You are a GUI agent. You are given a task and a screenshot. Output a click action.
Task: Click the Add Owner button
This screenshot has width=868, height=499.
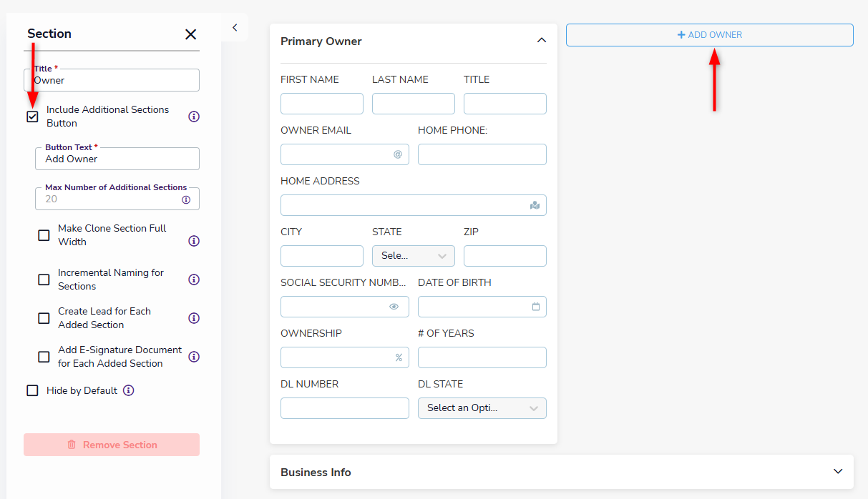tap(709, 35)
